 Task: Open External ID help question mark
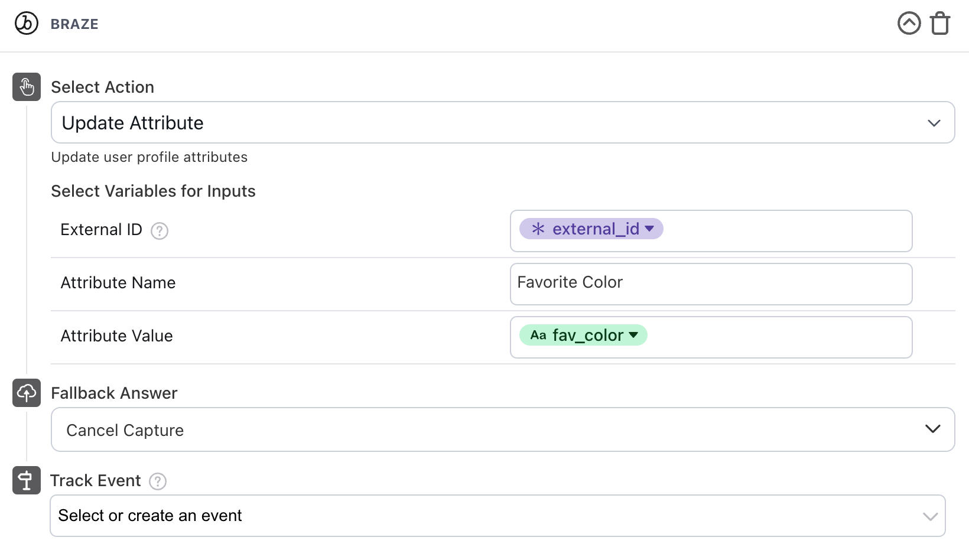pyautogui.click(x=160, y=230)
